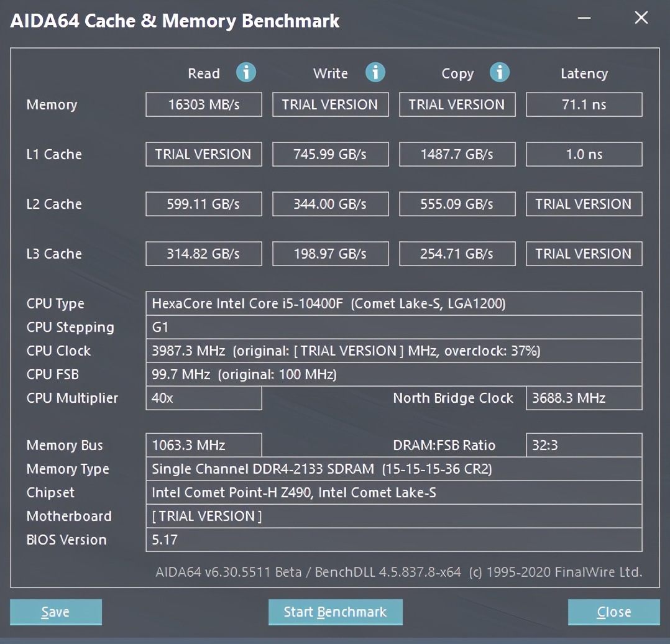Select the CPU Type field showing i5-10400F
This screenshot has width=670, height=644.
[x=393, y=303]
